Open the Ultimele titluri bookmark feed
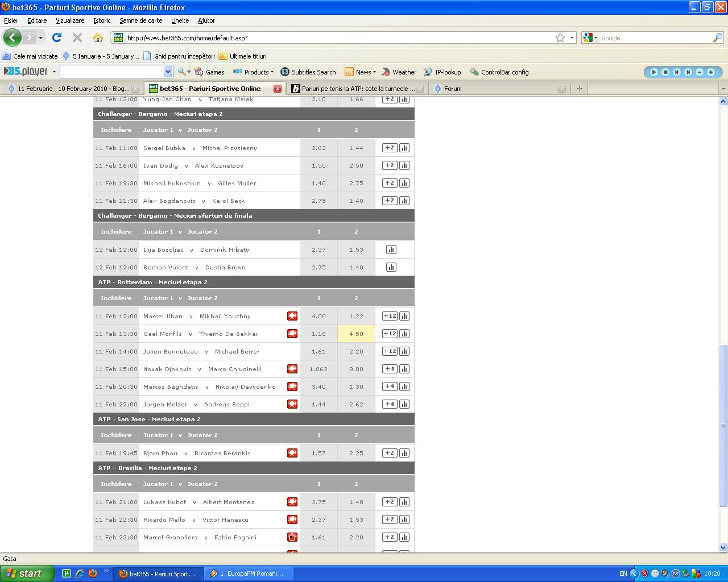 [x=243, y=56]
